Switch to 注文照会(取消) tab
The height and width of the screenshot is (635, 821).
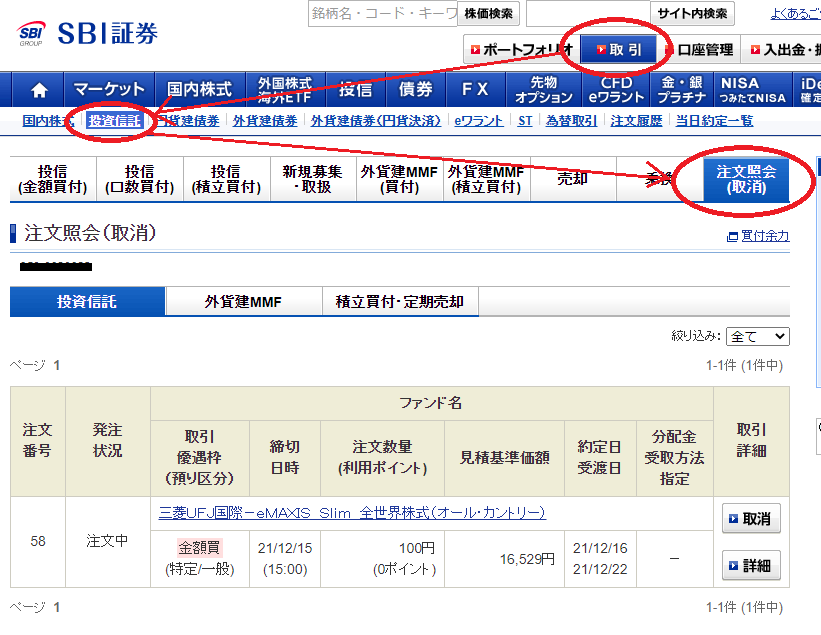coord(746,179)
